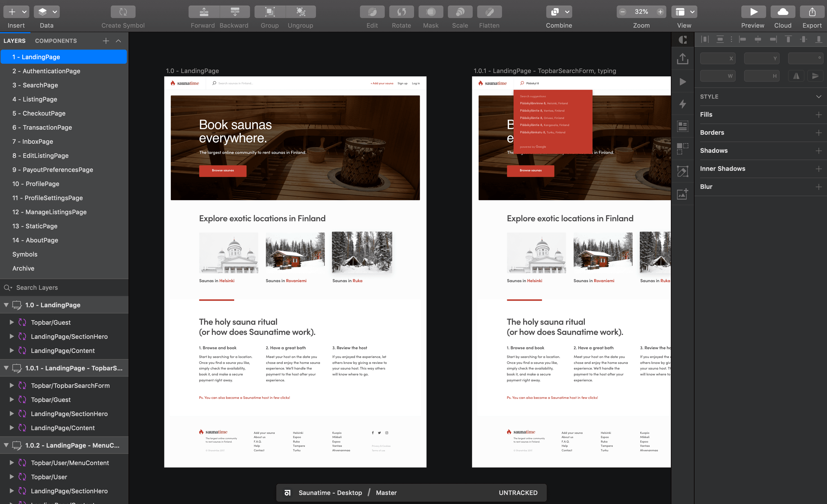Click the Create Symbol toolbar icon

(x=123, y=12)
